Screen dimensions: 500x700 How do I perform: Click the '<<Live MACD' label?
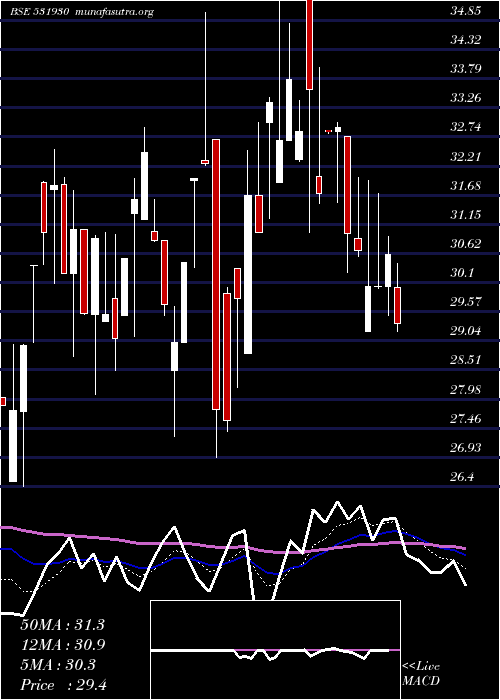421,673
